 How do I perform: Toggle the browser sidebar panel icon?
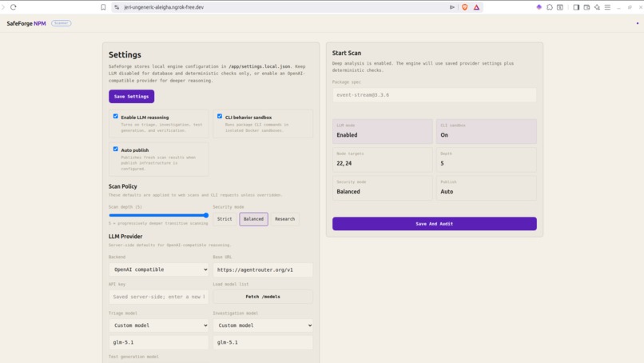[x=576, y=7]
